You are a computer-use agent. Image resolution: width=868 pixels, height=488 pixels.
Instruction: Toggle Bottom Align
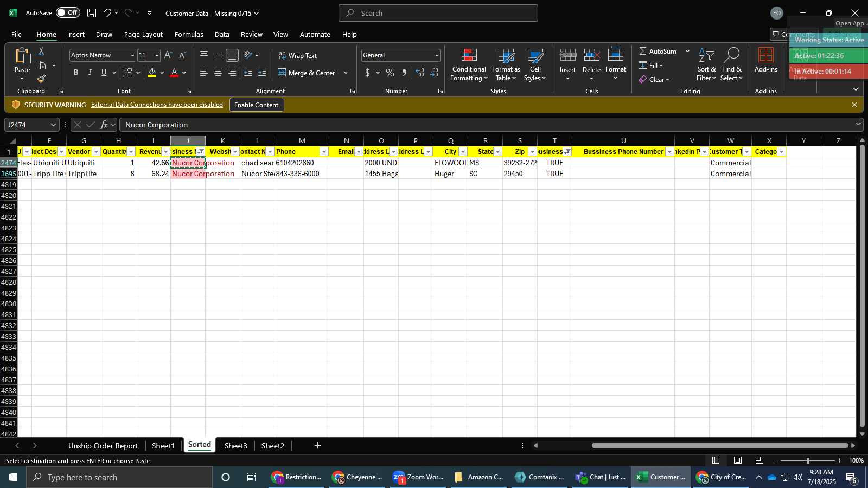[232, 55]
